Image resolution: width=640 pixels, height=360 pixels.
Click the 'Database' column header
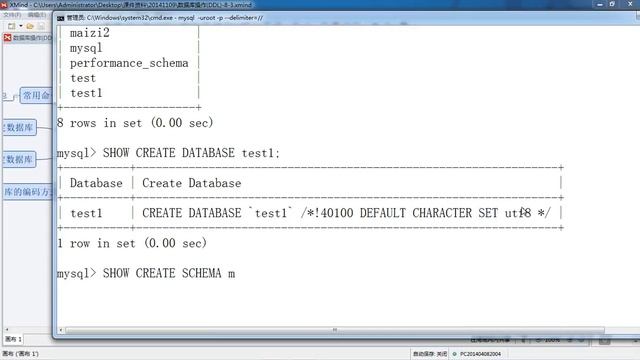[x=96, y=183]
